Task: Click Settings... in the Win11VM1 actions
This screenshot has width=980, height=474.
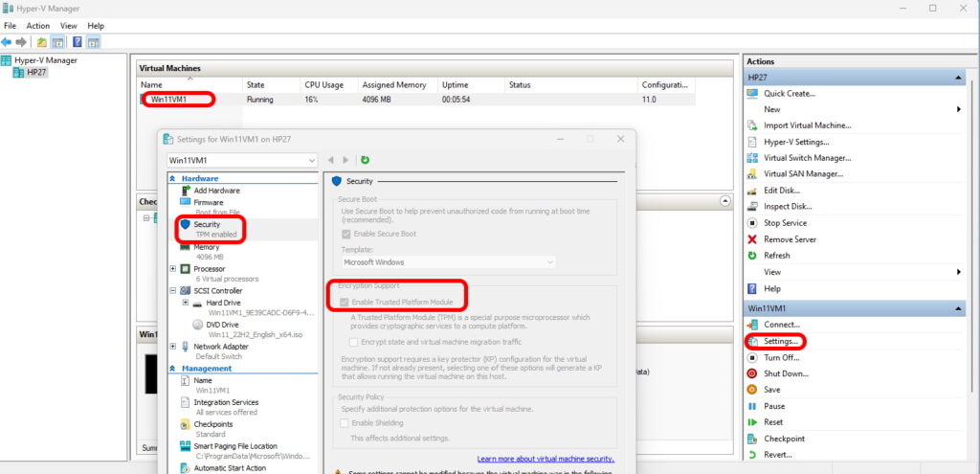Action: (x=780, y=341)
